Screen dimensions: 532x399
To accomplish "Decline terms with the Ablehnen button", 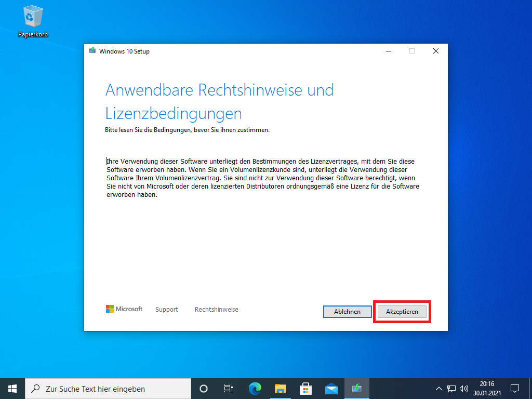I will pyautogui.click(x=347, y=312).
